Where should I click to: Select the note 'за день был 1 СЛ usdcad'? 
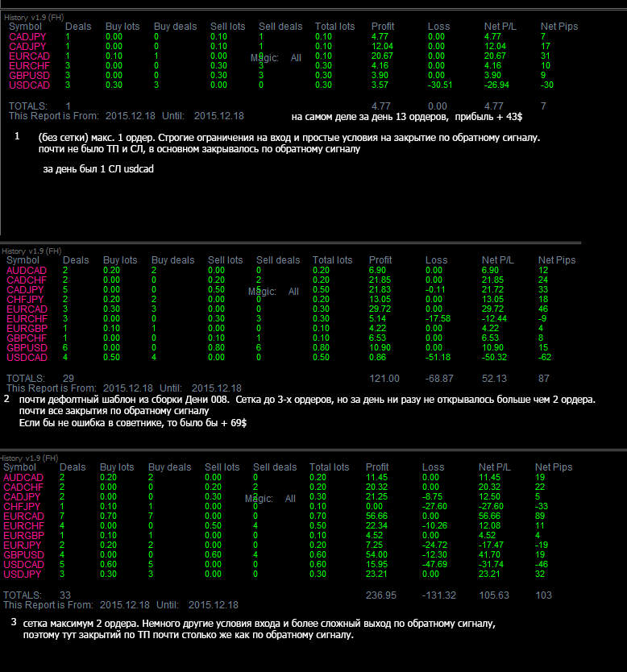coord(98,169)
